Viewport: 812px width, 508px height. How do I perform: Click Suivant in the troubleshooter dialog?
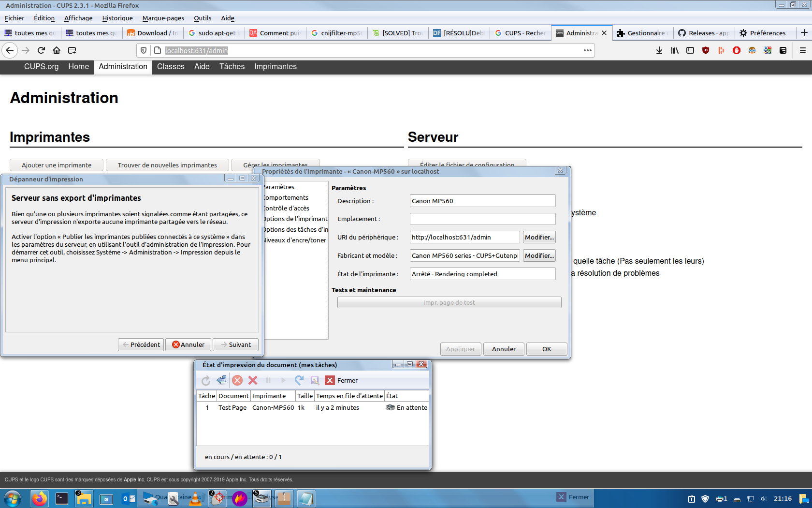(x=236, y=344)
